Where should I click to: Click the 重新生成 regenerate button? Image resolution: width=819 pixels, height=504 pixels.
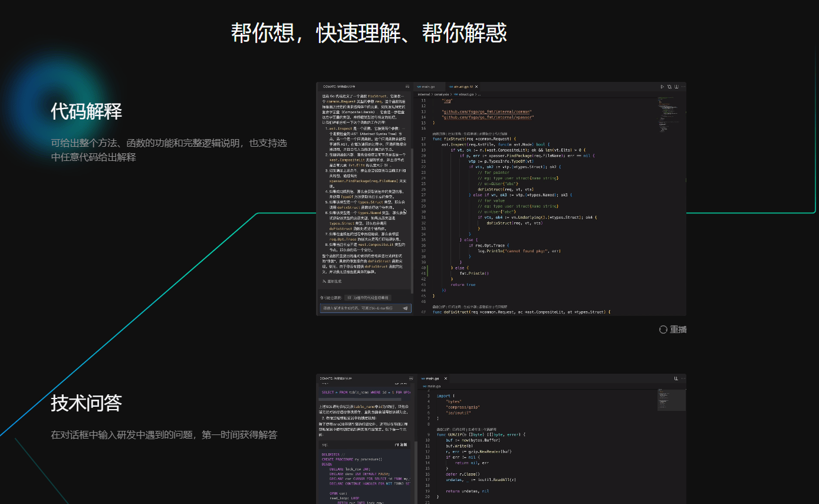[333, 281]
